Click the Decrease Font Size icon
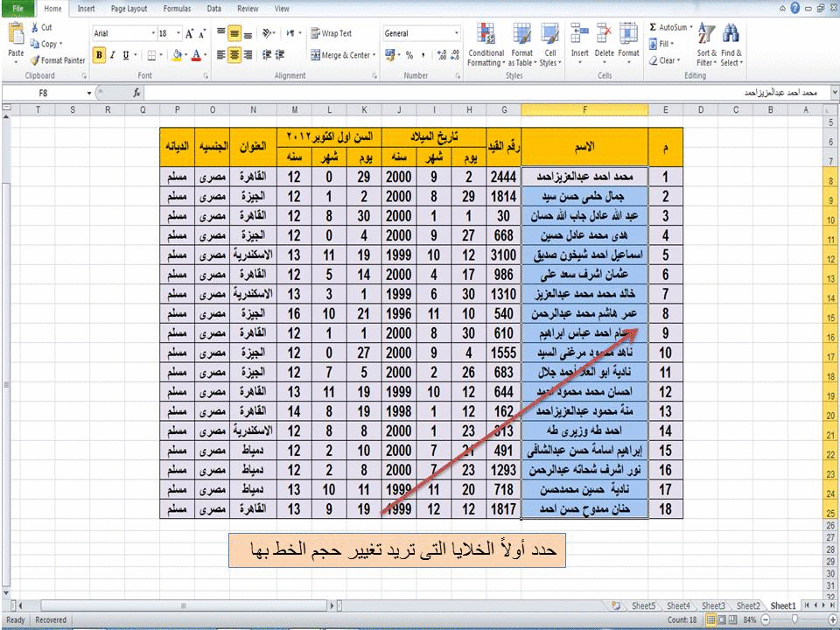Image resolution: width=840 pixels, height=630 pixels. coord(201,34)
